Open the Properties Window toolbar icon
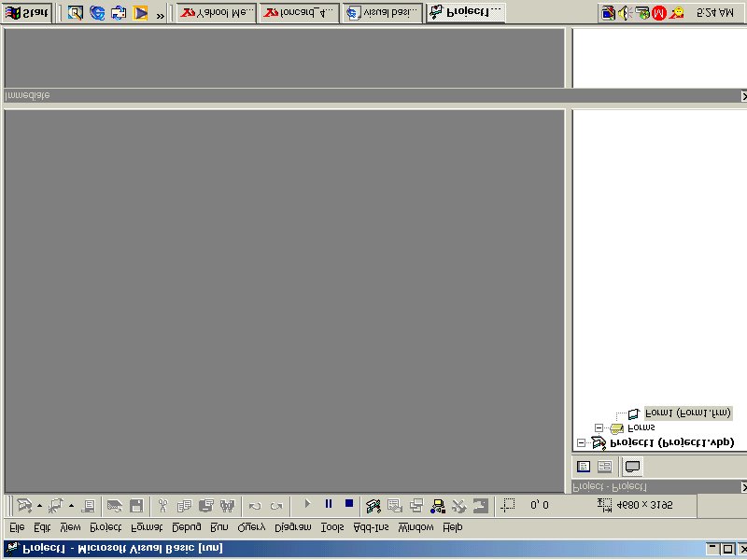747x560 pixels. click(x=395, y=505)
